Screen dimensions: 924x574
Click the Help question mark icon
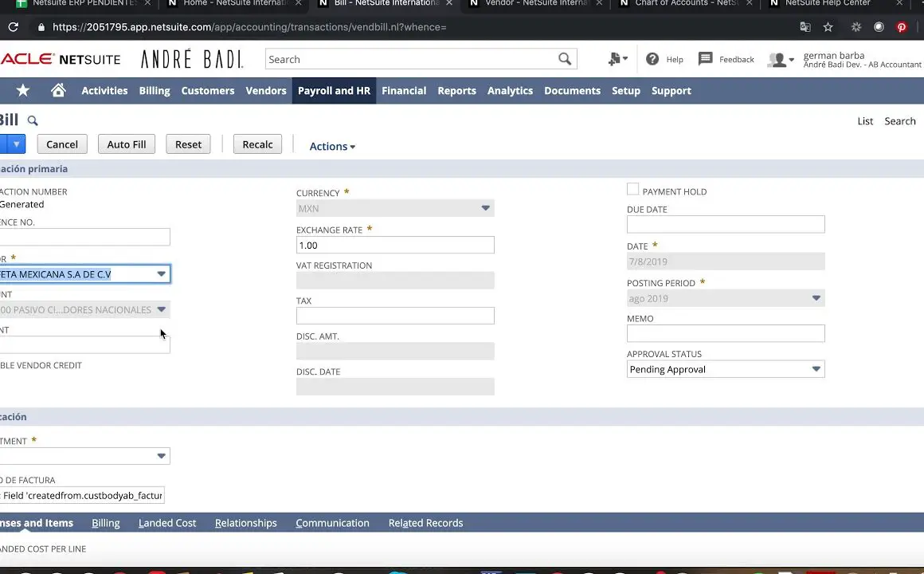point(652,59)
